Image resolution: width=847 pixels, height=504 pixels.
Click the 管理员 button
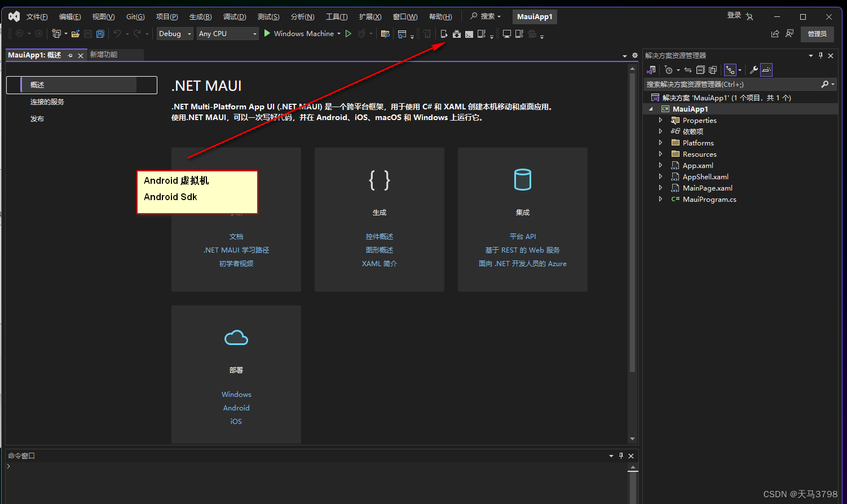point(817,34)
